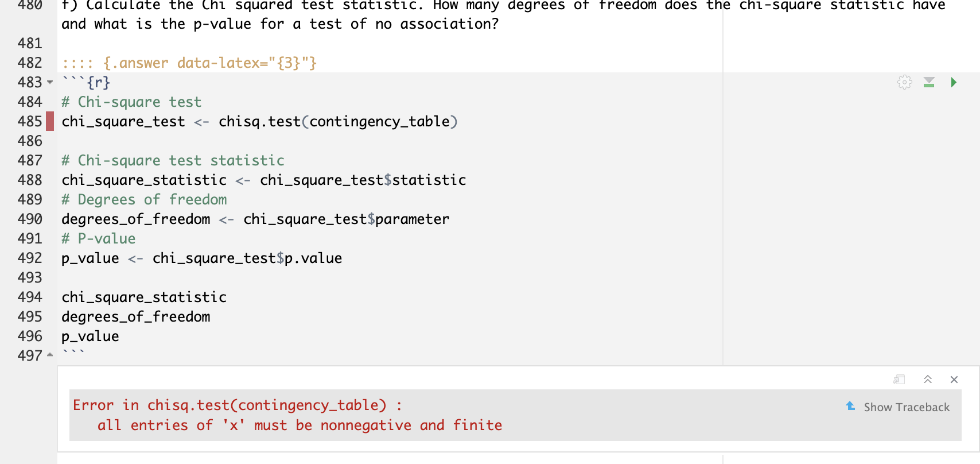The height and width of the screenshot is (464, 980).
Task: Collapse the R chunk using the arrow at line 483
Action: pos(49,83)
